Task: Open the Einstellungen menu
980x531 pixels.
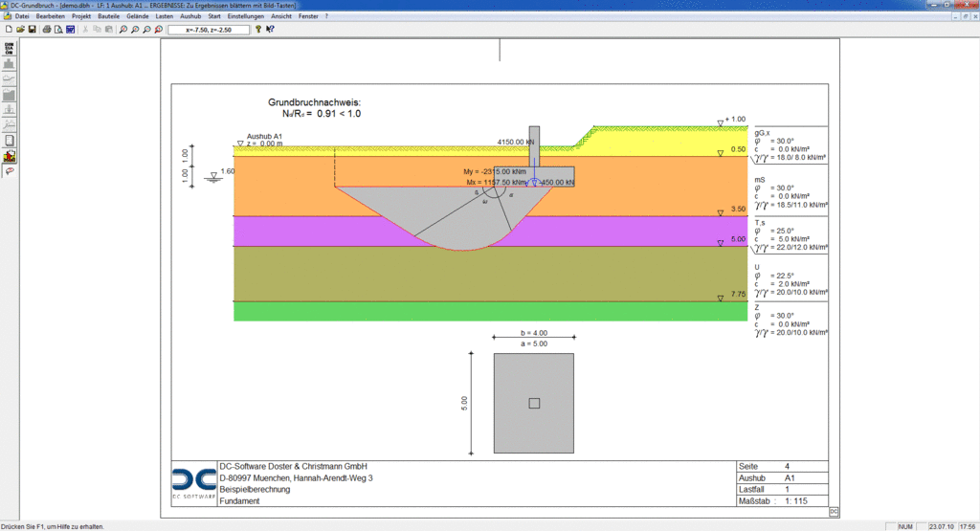Action: pos(246,17)
